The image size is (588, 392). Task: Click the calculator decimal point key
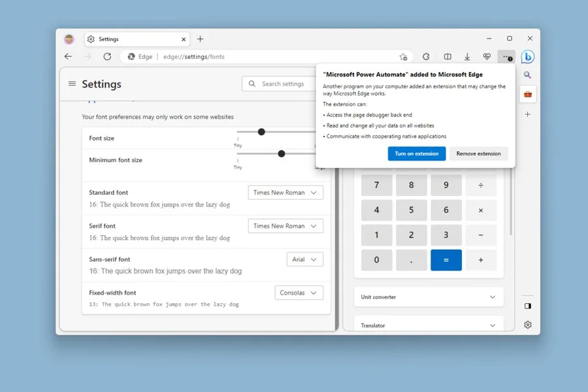[412, 260]
